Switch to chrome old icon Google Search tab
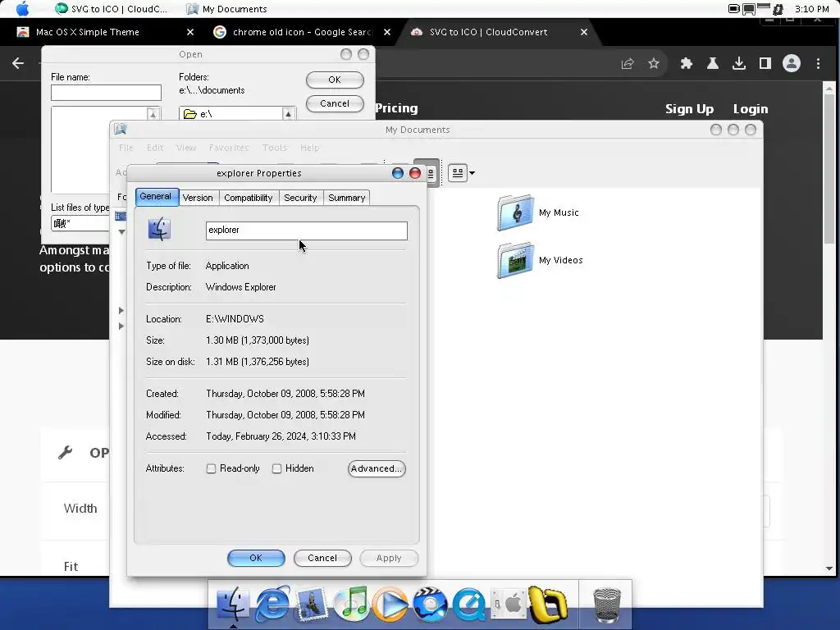 [x=302, y=32]
